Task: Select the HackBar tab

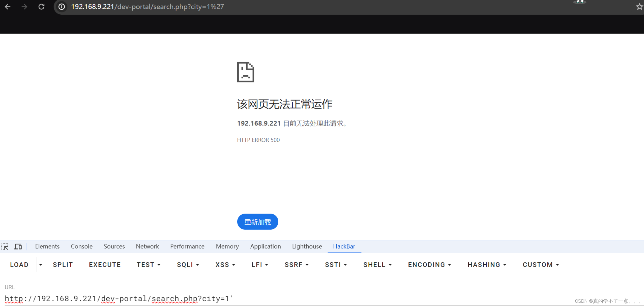Action: click(344, 246)
